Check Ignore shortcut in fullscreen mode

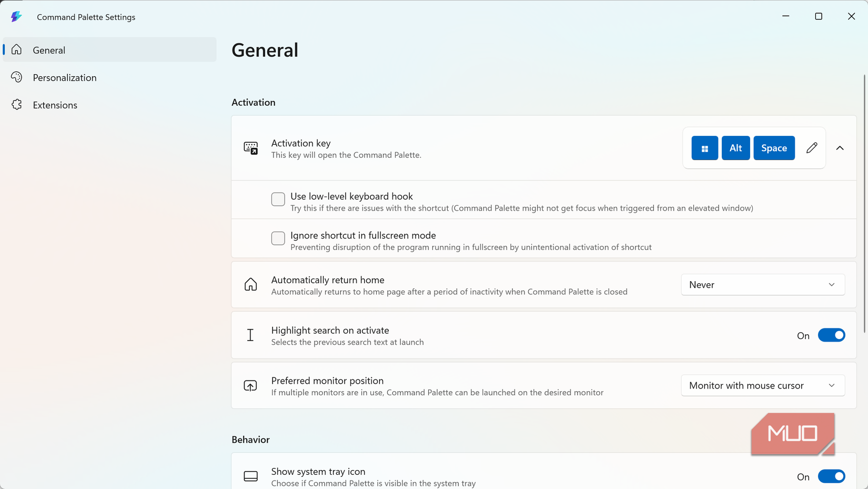[x=278, y=238]
